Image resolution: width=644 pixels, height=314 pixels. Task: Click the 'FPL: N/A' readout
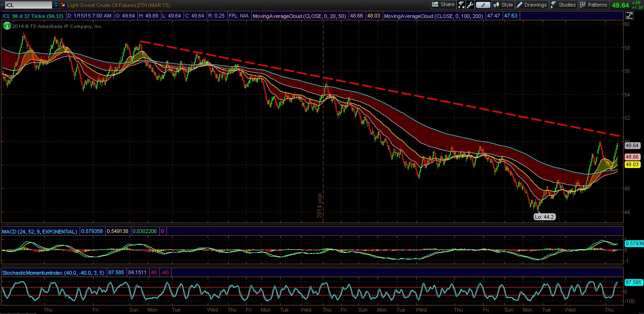238,16
